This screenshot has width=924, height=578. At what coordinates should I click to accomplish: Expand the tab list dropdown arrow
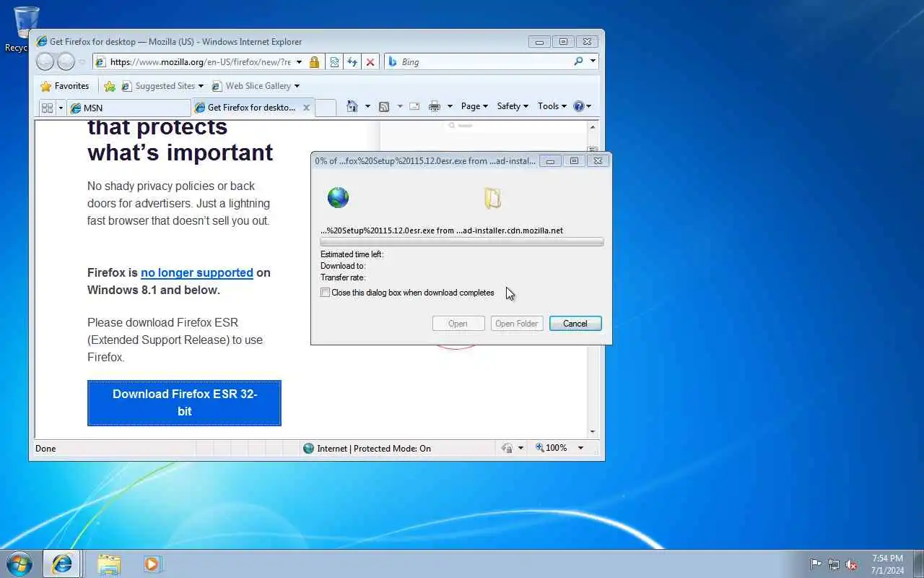point(61,108)
